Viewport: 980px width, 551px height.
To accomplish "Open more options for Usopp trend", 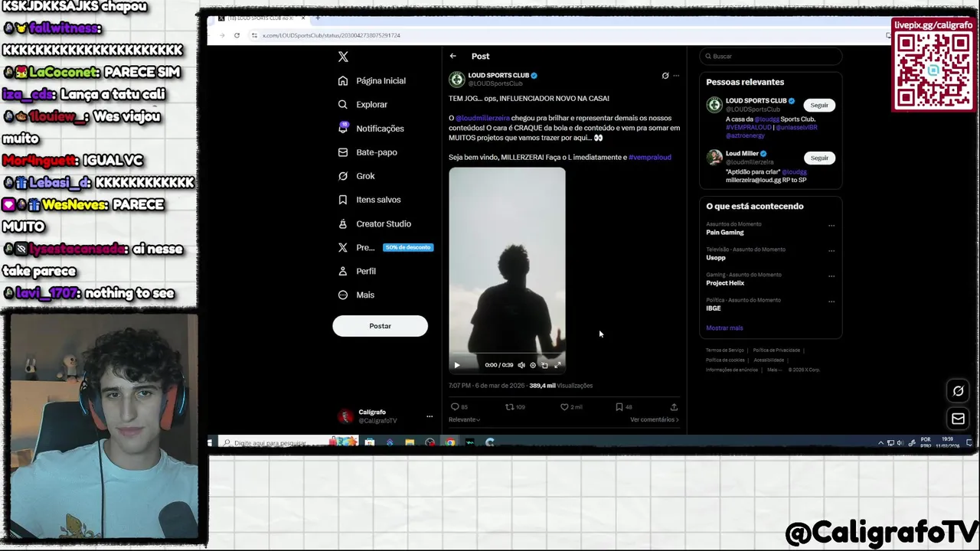I will [x=831, y=251].
